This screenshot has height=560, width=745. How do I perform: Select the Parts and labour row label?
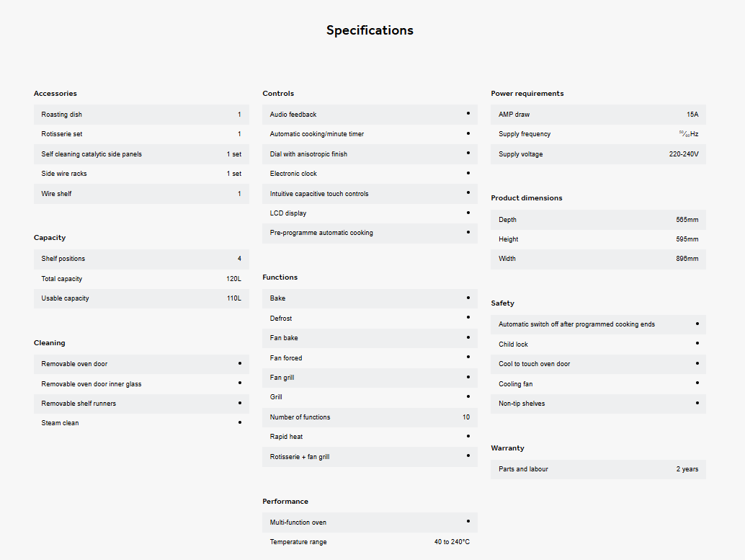(x=523, y=469)
